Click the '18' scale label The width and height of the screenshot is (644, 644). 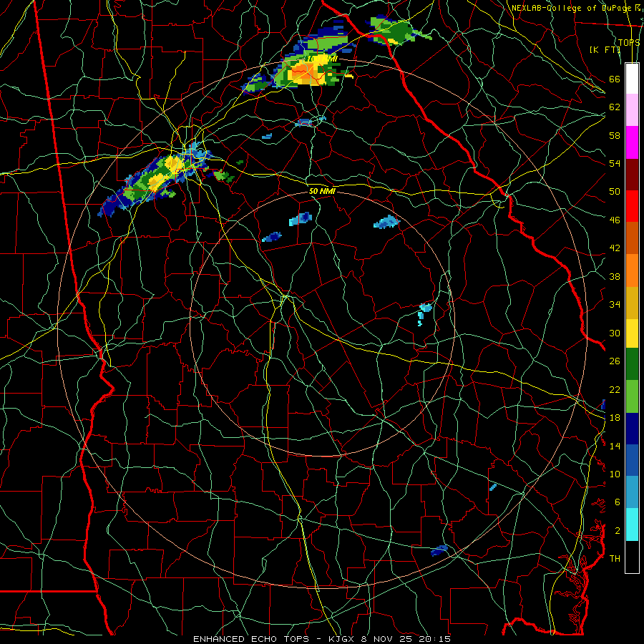coord(615,417)
